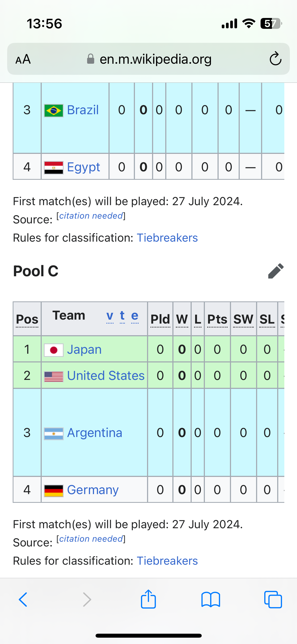Open the Argentina team link
The height and width of the screenshot is (644, 297).
coord(95,433)
